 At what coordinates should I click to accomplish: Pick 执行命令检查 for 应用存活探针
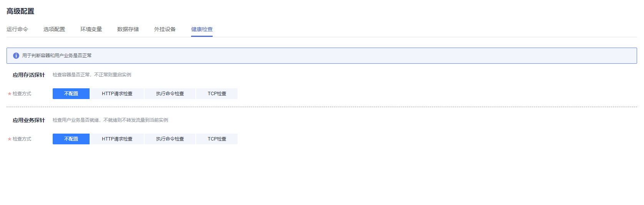[170, 94]
